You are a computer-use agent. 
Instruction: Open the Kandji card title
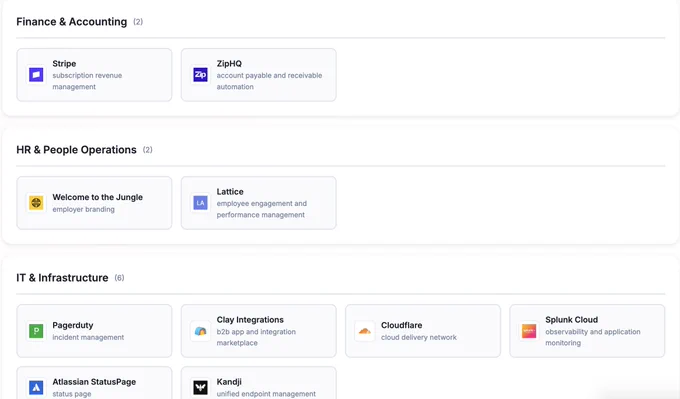tap(229, 382)
